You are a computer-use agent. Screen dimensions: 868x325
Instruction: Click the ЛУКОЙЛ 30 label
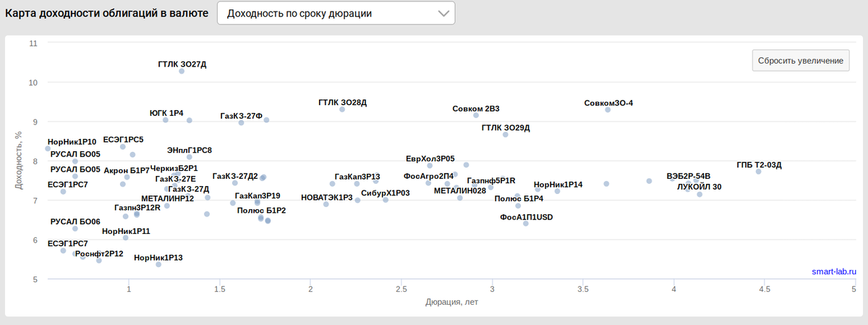(x=699, y=187)
